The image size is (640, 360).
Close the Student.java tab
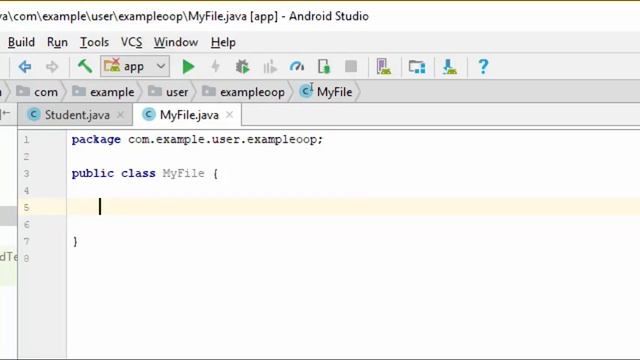tap(120, 115)
